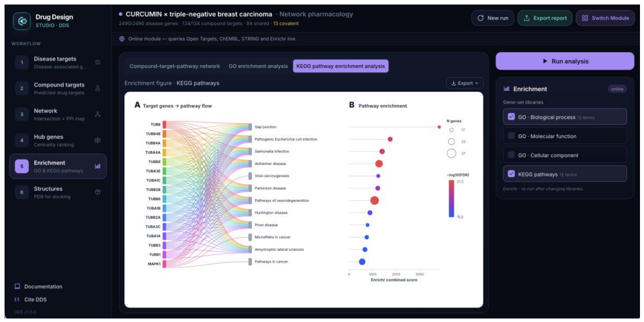The image size is (644, 322).
Task: Open Compound–target–pathway network tab
Action: [x=175, y=66]
